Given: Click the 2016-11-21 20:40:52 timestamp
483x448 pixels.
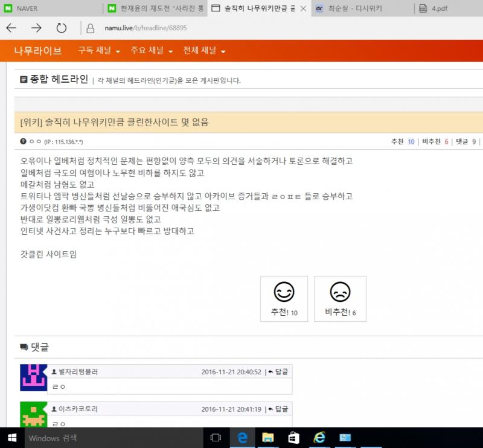Looking at the screenshot, I should pyautogui.click(x=231, y=372).
